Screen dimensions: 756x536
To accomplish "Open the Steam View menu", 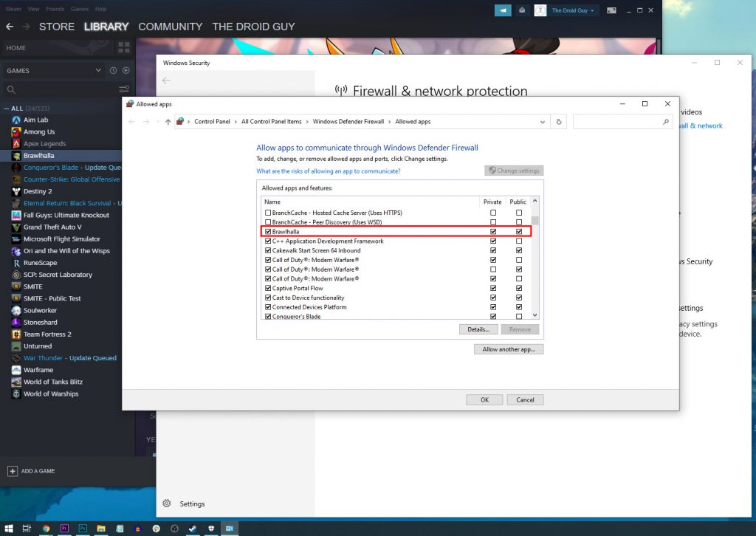I will (x=34, y=9).
